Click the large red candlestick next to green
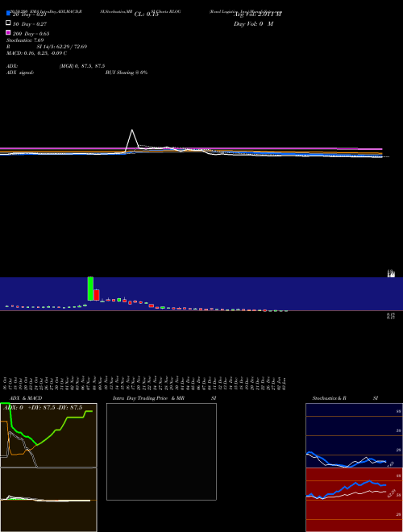The height and width of the screenshot is (532, 403). [x=97, y=295]
